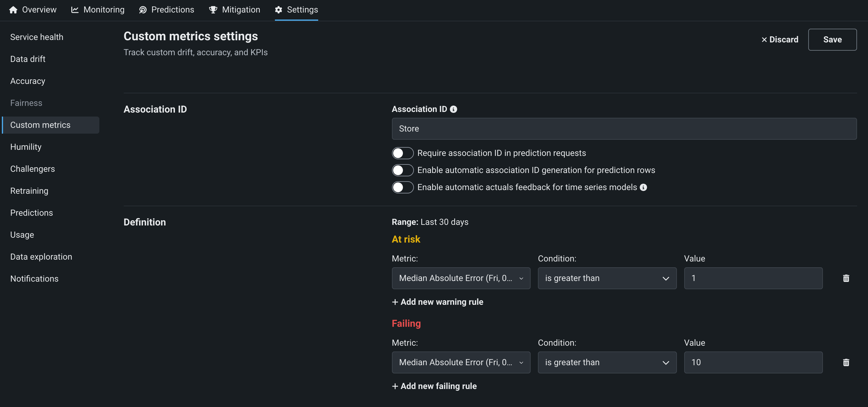Click the Association ID Store input field

624,129
